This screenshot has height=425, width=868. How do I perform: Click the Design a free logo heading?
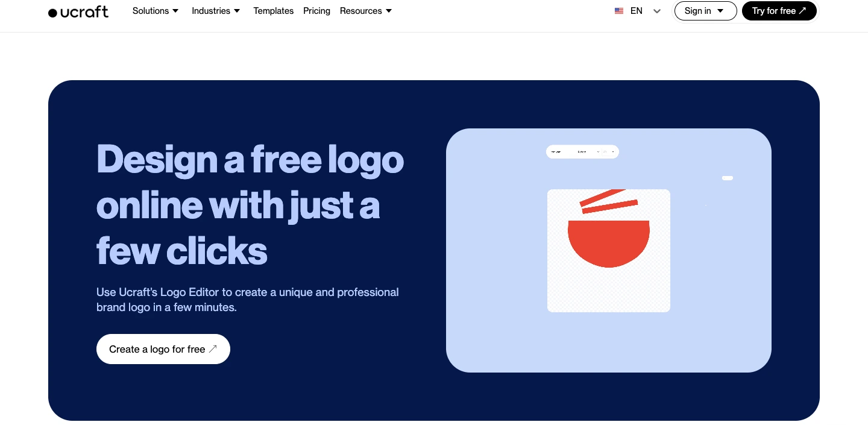[x=250, y=205]
